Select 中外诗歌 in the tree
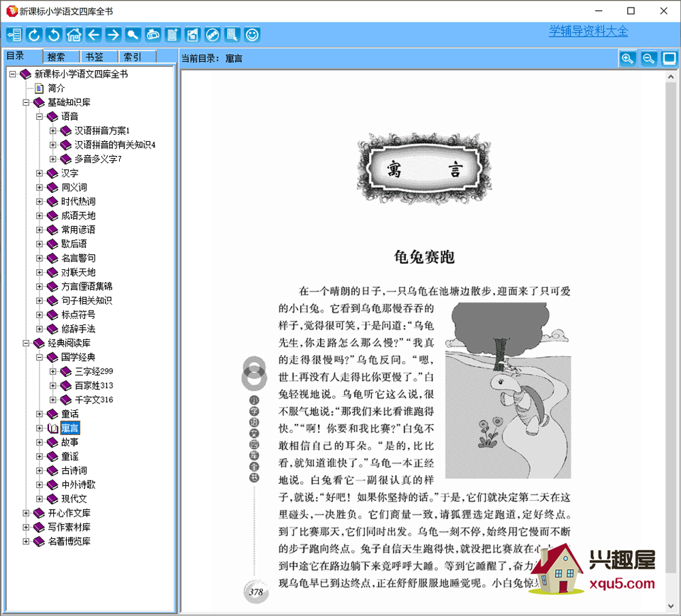 [78, 484]
